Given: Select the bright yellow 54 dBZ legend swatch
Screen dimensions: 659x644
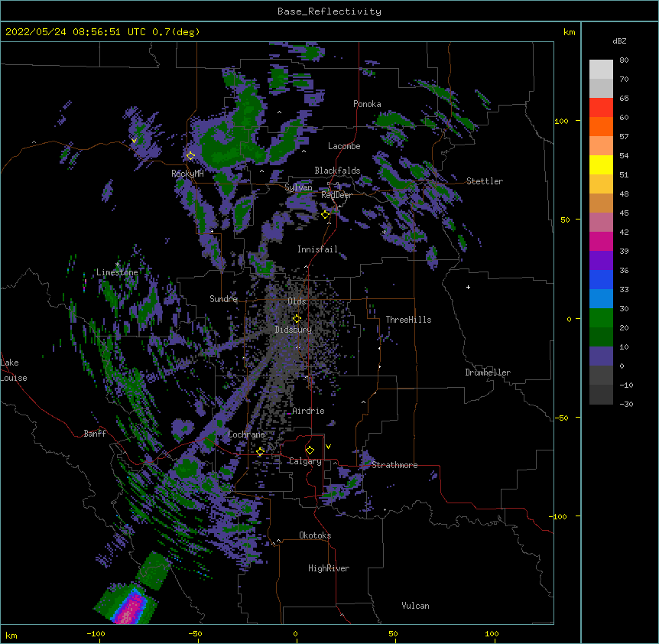Looking at the screenshot, I should point(601,164).
